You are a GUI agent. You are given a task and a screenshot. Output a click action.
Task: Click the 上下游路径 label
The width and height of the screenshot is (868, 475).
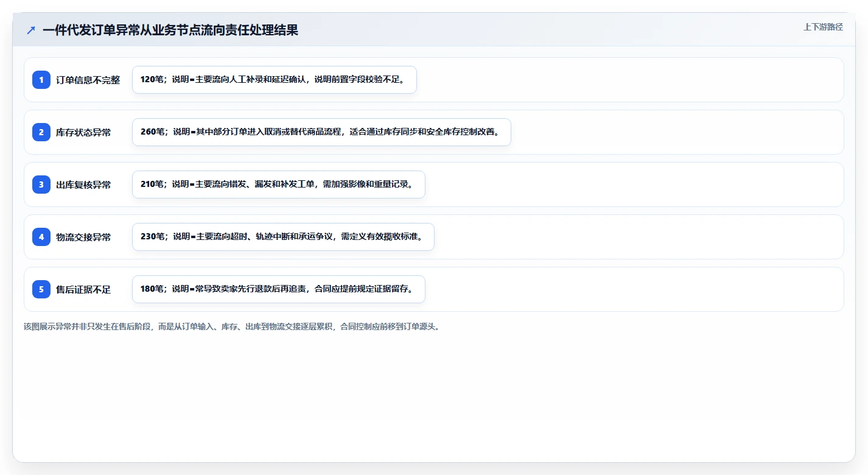[823, 27]
